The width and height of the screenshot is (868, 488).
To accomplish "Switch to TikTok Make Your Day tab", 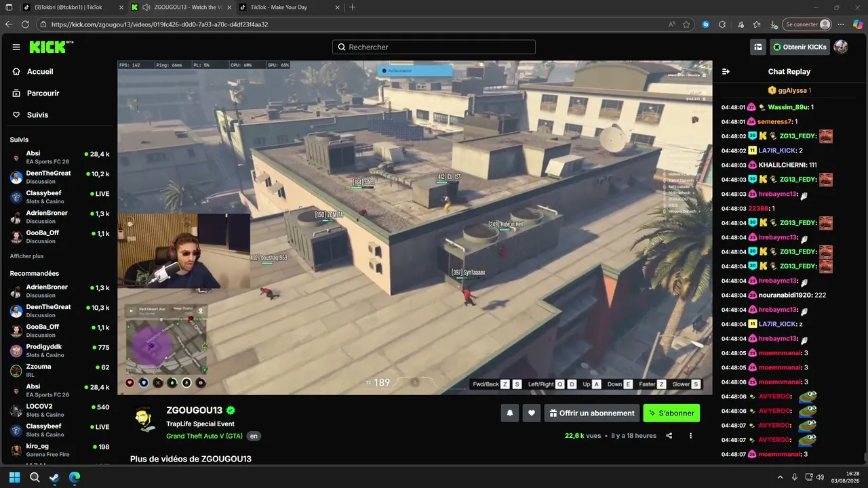I will [289, 7].
